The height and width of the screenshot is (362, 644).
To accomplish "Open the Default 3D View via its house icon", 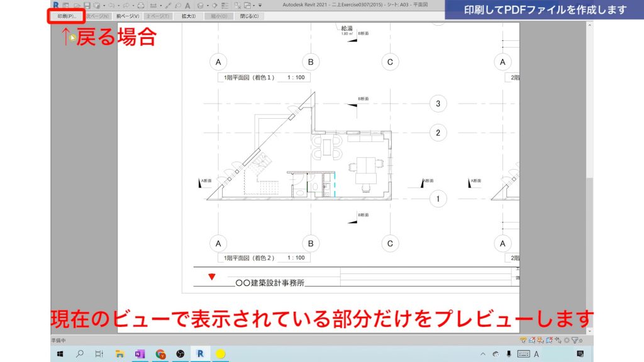I will [x=200, y=4].
